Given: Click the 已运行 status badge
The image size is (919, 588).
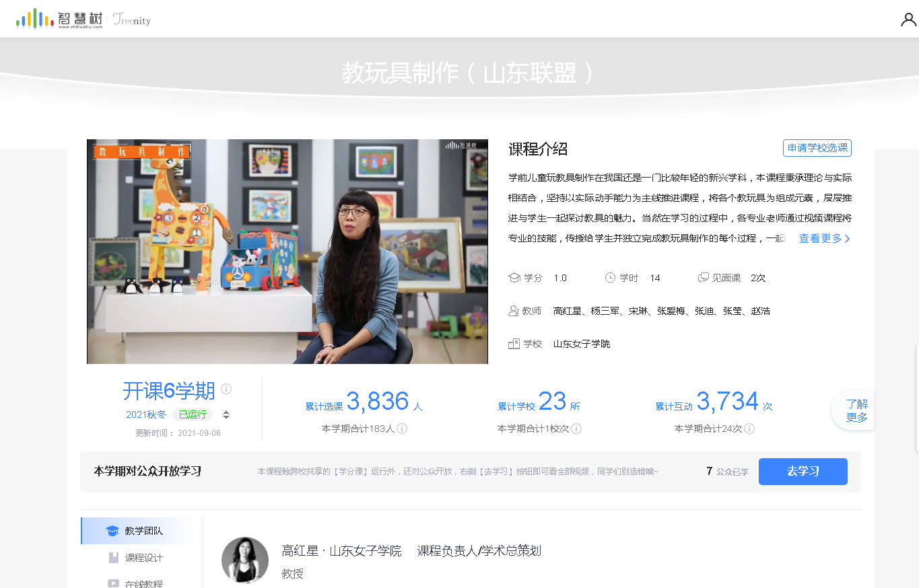Looking at the screenshot, I should (x=192, y=414).
